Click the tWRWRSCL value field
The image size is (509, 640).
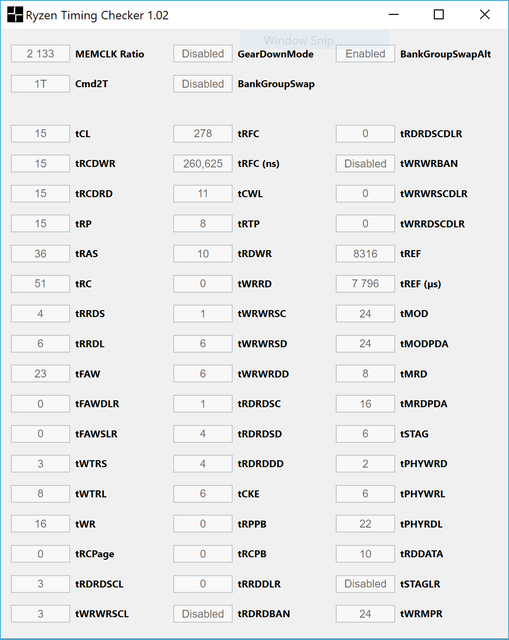tap(40, 614)
